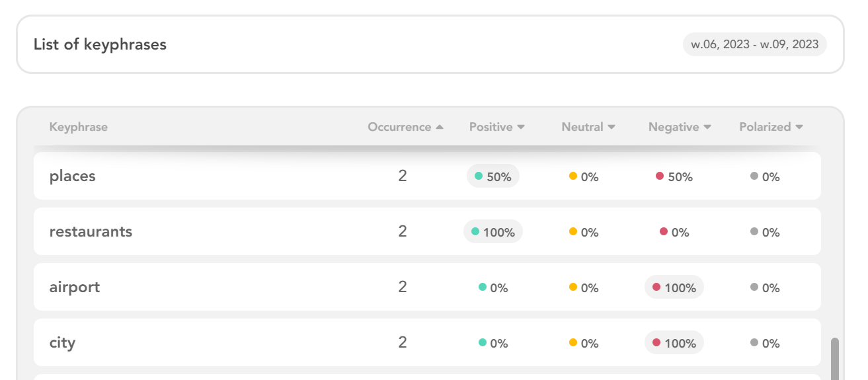Click the green positive 0% dot for city
The image size is (868, 380).
[x=483, y=342]
